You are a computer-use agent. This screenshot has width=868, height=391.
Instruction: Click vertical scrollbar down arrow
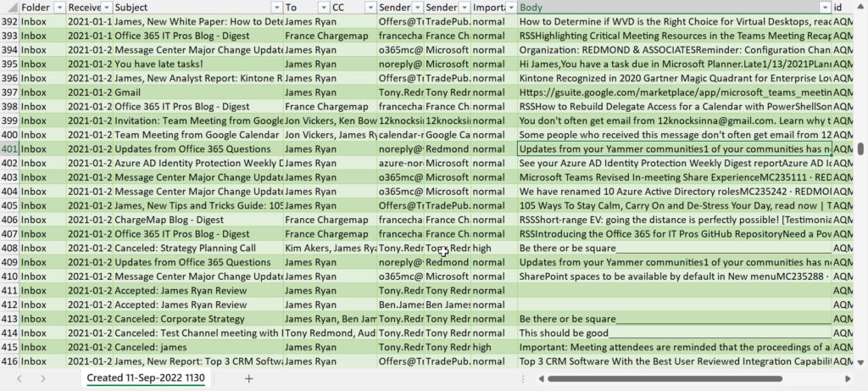point(861,363)
